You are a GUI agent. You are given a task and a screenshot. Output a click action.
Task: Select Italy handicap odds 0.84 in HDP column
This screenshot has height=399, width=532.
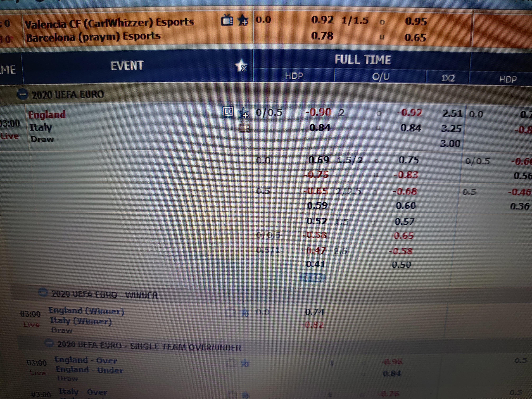coord(320,127)
